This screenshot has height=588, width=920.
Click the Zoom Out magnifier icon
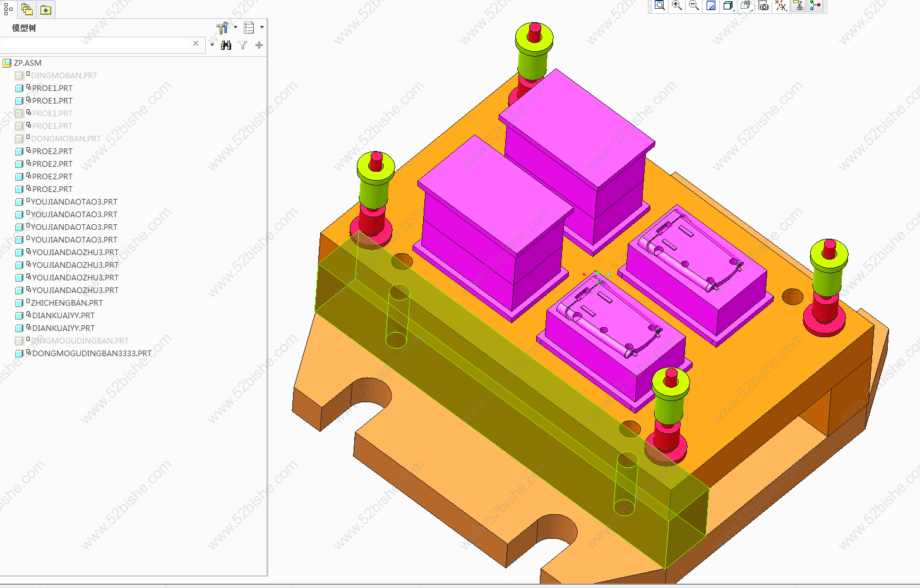[694, 6]
